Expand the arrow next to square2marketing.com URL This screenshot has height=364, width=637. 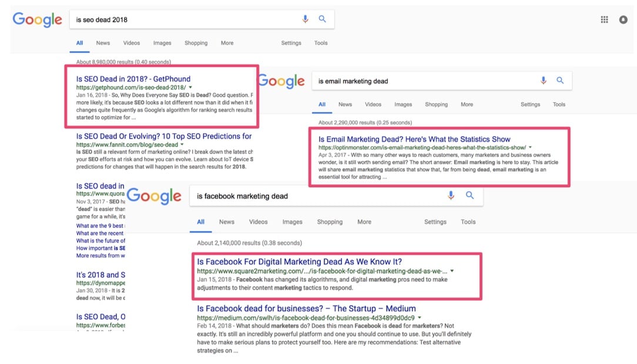[452, 271]
